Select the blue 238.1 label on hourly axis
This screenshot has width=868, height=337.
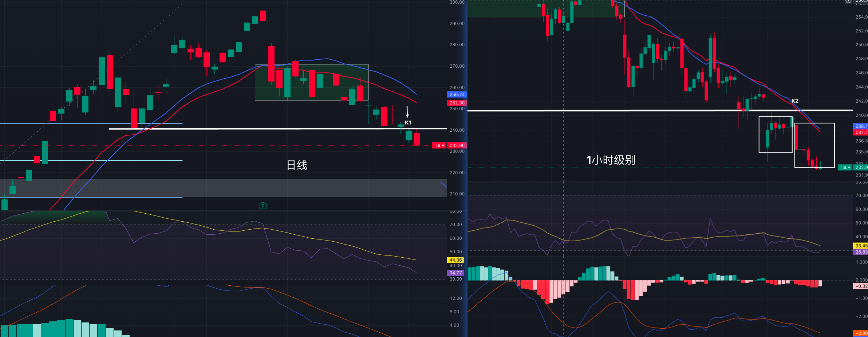[860, 126]
